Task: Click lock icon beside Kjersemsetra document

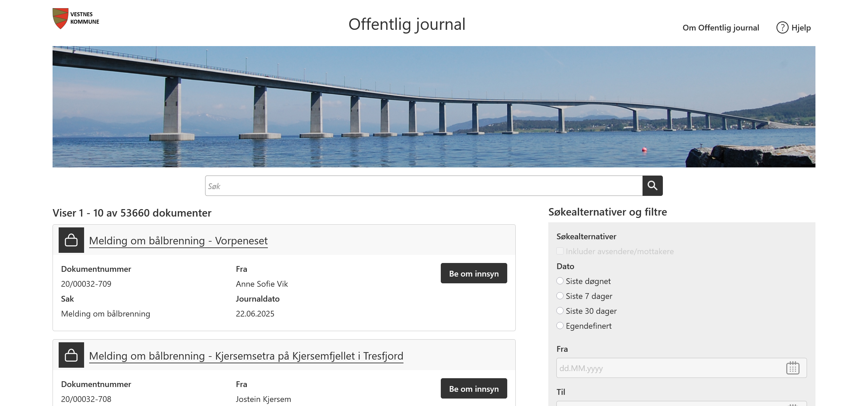Action: click(71, 355)
